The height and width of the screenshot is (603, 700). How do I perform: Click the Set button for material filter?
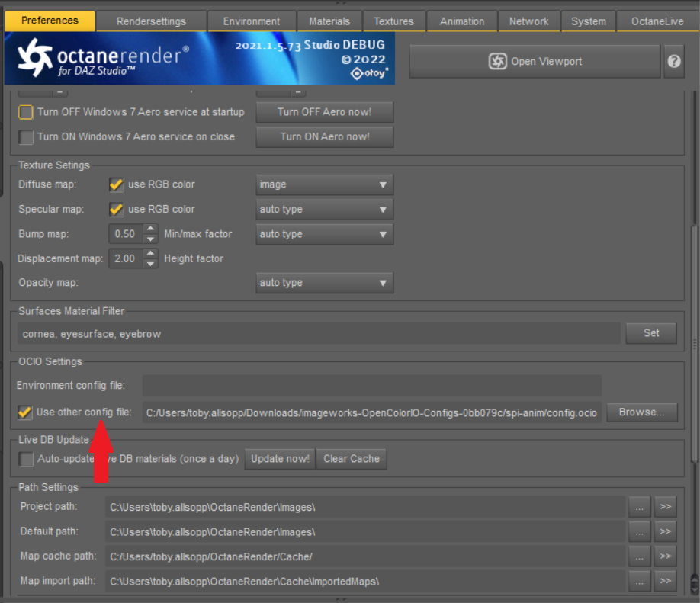651,333
